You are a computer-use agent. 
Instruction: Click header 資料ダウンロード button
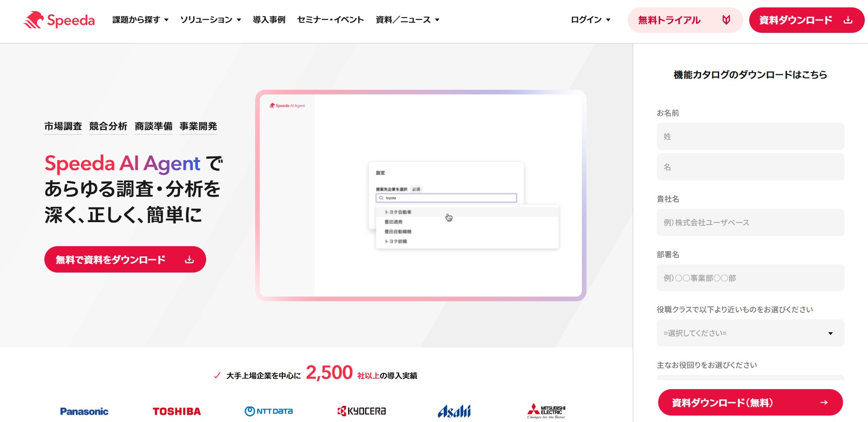(807, 20)
